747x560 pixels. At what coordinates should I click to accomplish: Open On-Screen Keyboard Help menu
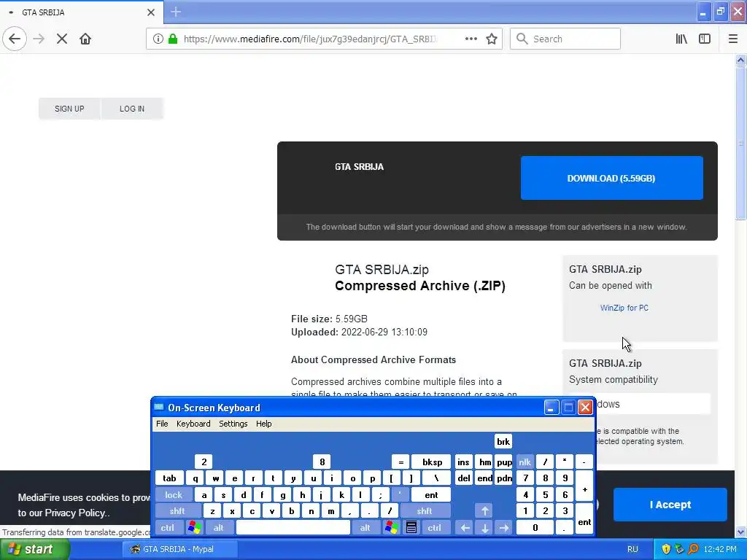tap(263, 424)
